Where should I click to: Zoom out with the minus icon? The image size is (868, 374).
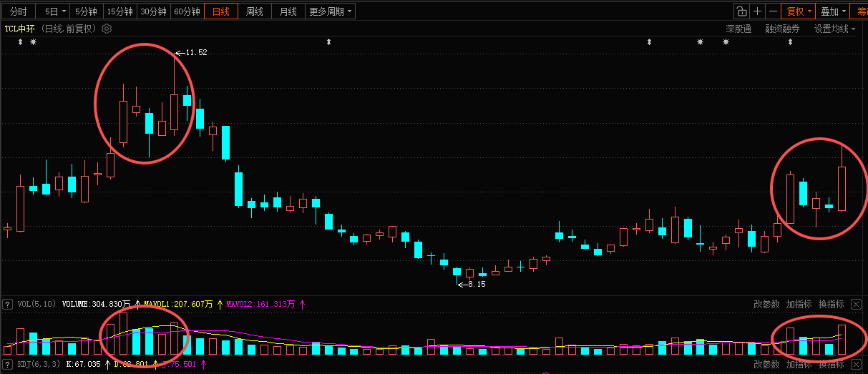773,11
